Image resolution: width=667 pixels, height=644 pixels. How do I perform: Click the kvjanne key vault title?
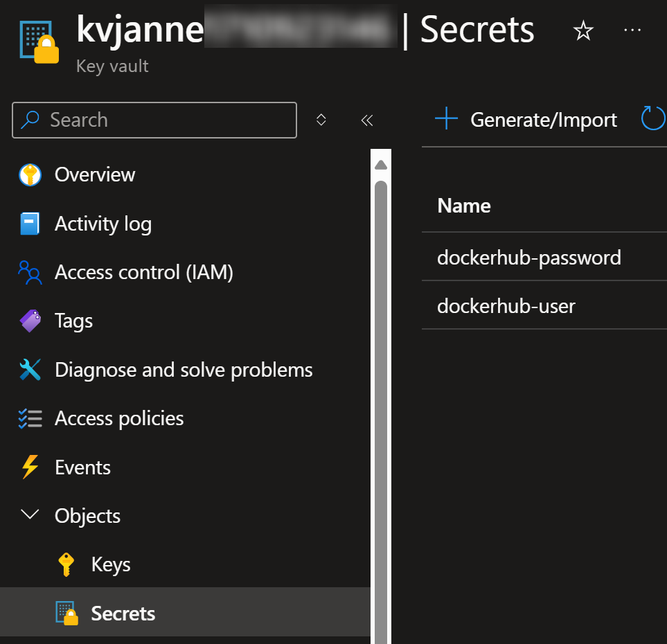click(140, 30)
